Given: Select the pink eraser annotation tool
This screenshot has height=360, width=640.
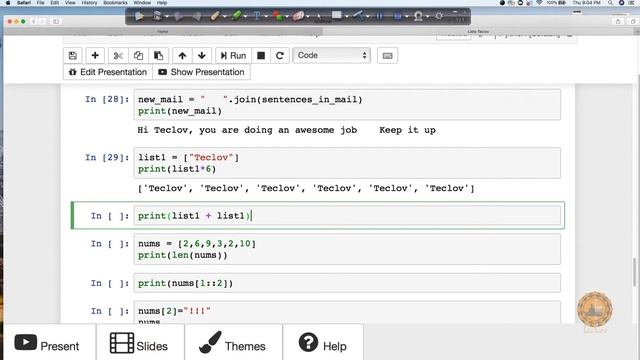Looking at the screenshot, I should pyautogui.click(x=298, y=16).
